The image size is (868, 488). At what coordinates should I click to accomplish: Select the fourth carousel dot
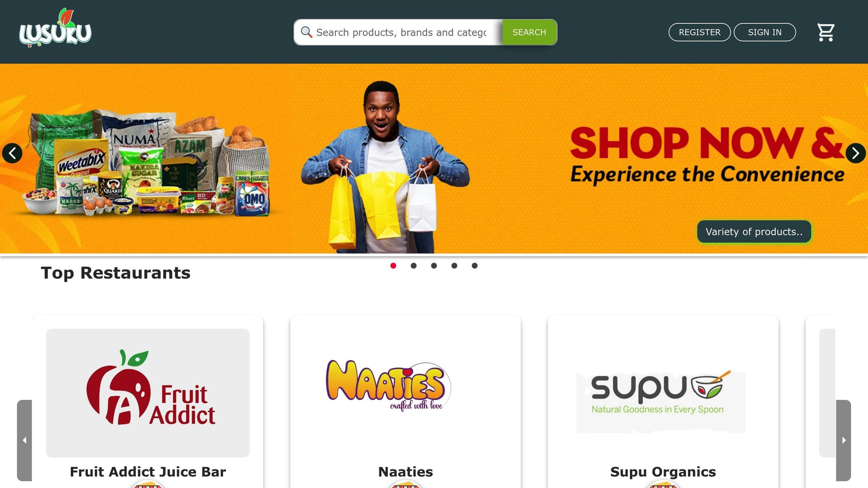(x=454, y=266)
